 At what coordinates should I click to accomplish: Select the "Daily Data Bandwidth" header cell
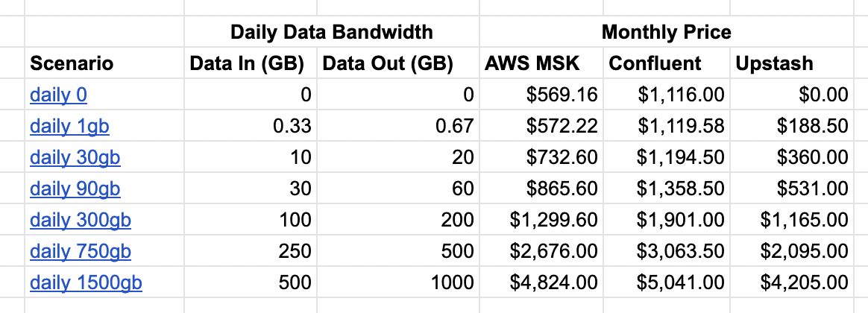(331, 32)
